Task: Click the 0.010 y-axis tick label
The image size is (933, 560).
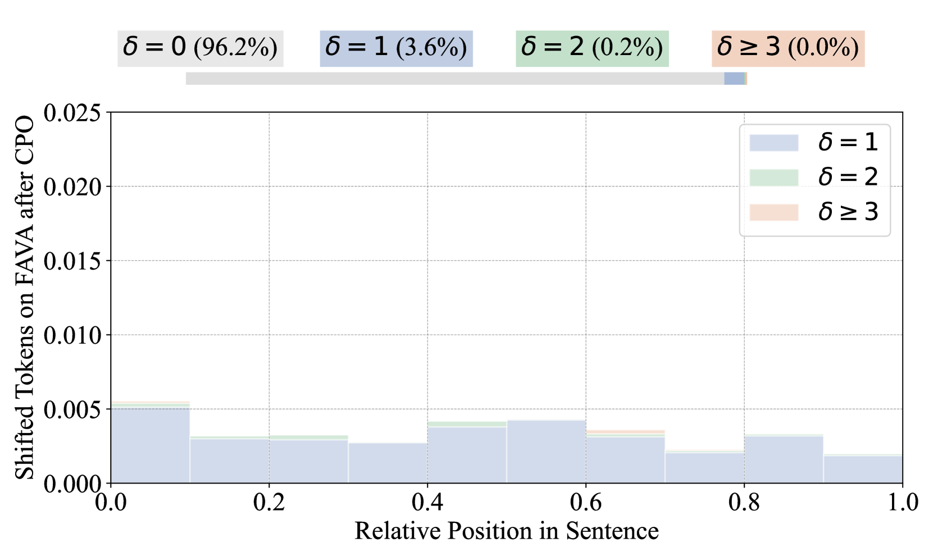Action: [x=72, y=335]
